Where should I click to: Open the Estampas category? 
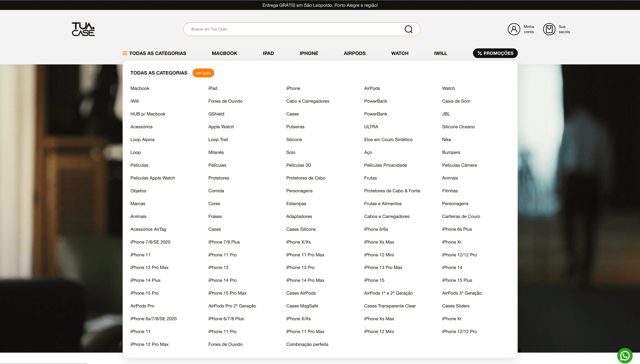[x=296, y=204]
